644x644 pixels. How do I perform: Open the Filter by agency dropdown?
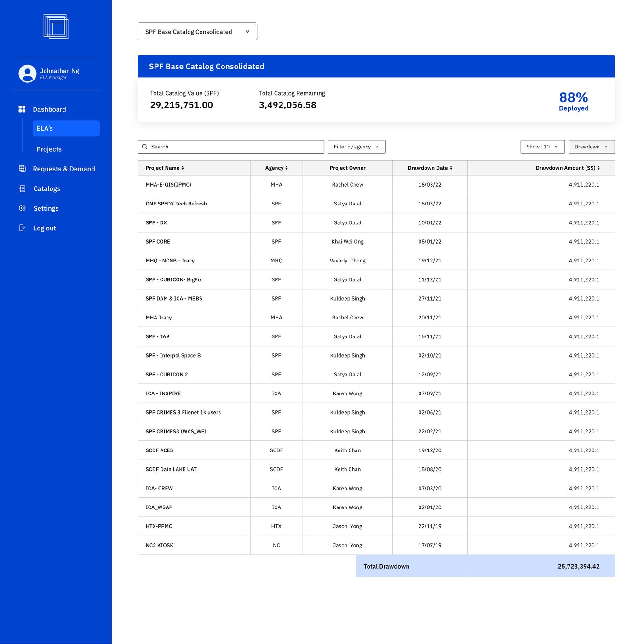point(356,147)
